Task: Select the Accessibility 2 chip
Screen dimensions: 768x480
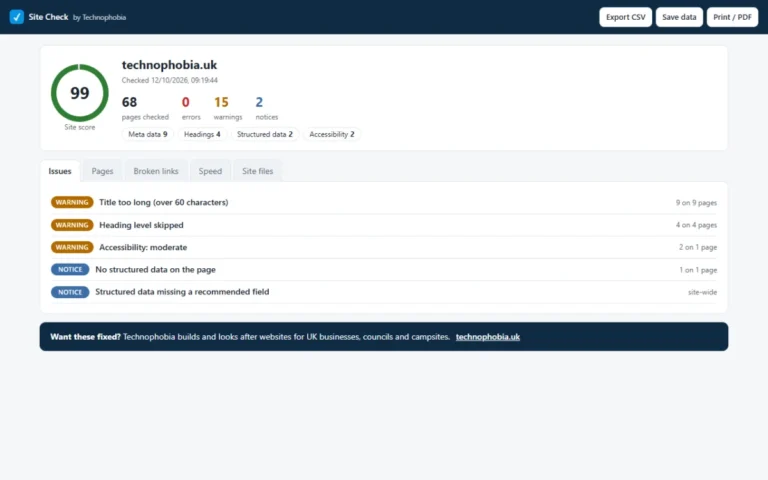Action: [x=332, y=134]
